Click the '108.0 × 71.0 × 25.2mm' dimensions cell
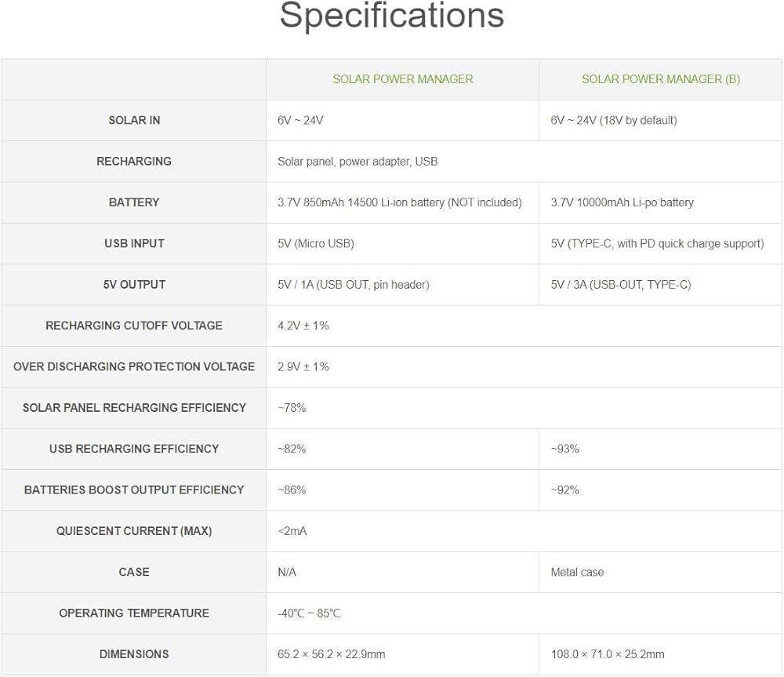This screenshot has width=784, height=677. click(607, 654)
